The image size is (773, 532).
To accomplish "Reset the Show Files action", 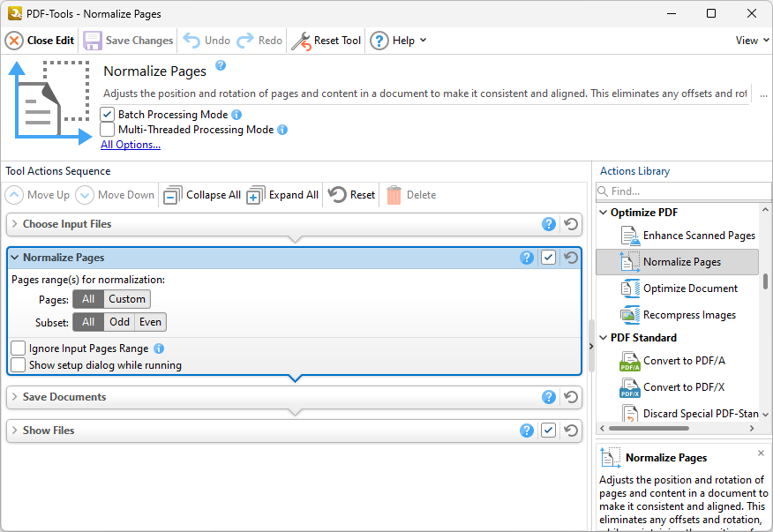I will pyautogui.click(x=571, y=431).
